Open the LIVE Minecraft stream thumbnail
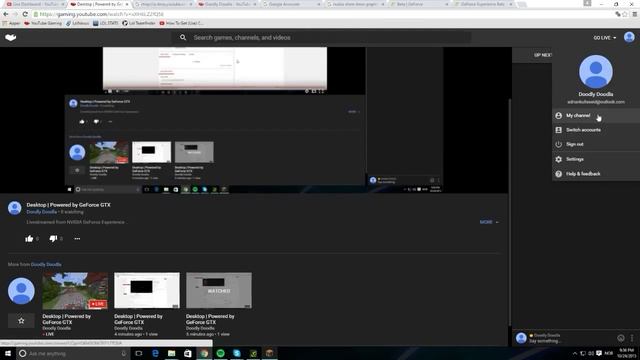Image resolution: width=640 pixels, height=360 pixels. coord(75,291)
